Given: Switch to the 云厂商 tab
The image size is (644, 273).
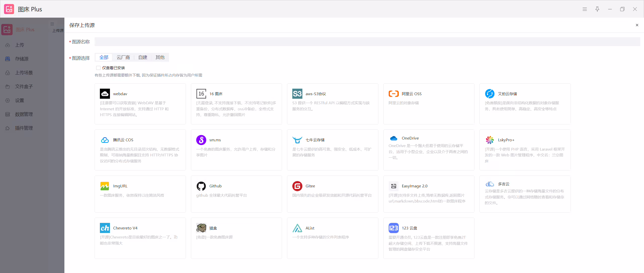Looking at the screenshot, I should [123, 57].
